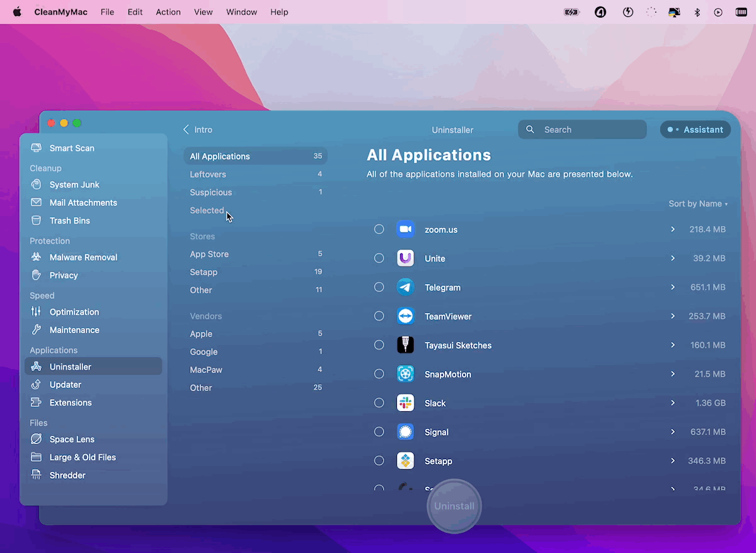
Task: Open the Assistant panel
Action: point(696,130)
